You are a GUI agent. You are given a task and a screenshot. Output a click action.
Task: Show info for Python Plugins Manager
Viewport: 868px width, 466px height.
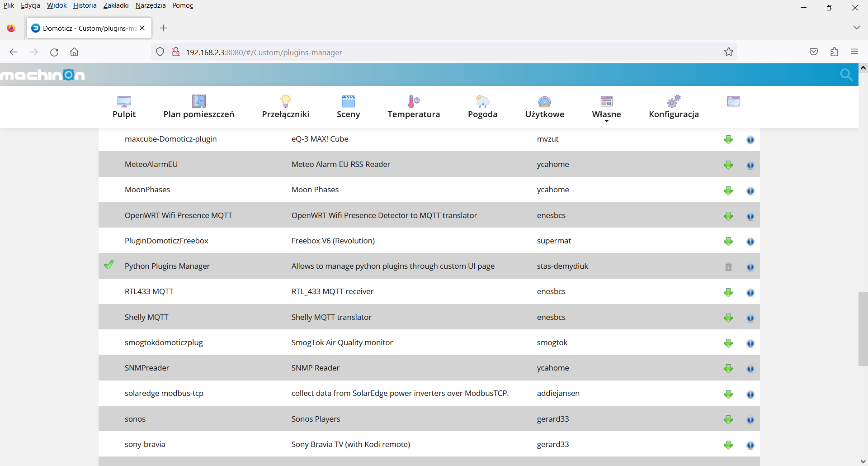pyautogui.click(x=750, y=267)
